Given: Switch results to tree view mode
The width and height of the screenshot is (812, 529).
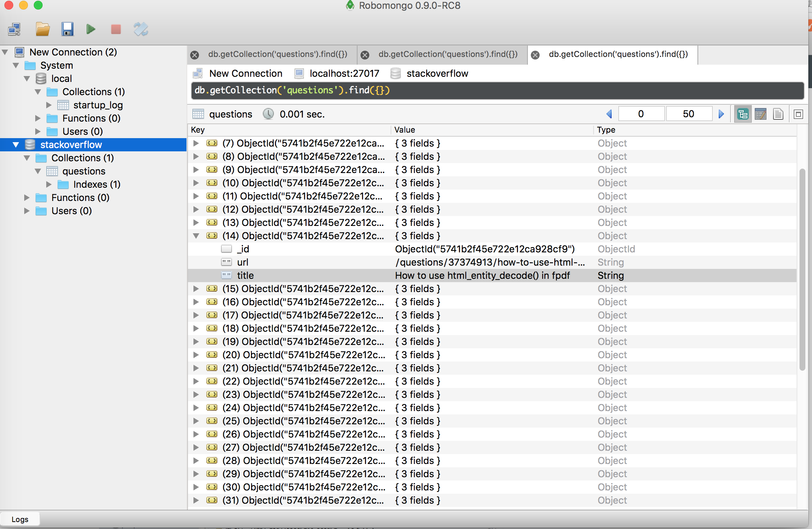Looking at the screenshot, I should coord(743,114).
